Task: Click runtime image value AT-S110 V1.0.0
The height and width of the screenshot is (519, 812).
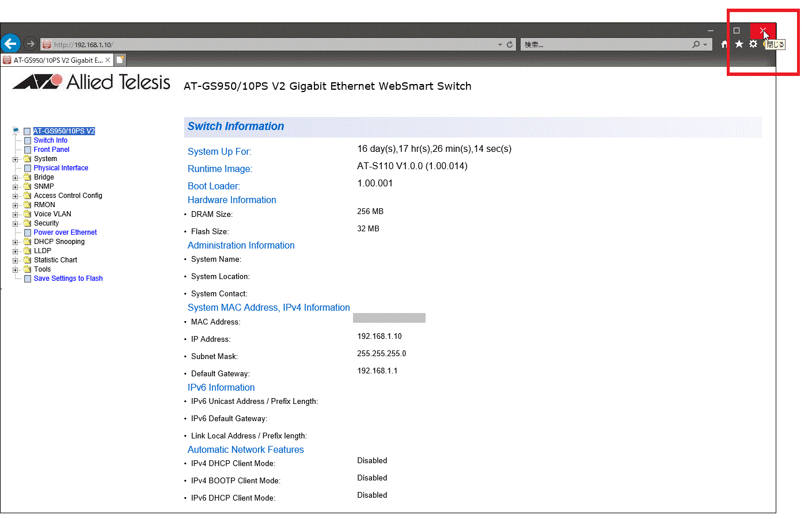Action: click(412, 166)
